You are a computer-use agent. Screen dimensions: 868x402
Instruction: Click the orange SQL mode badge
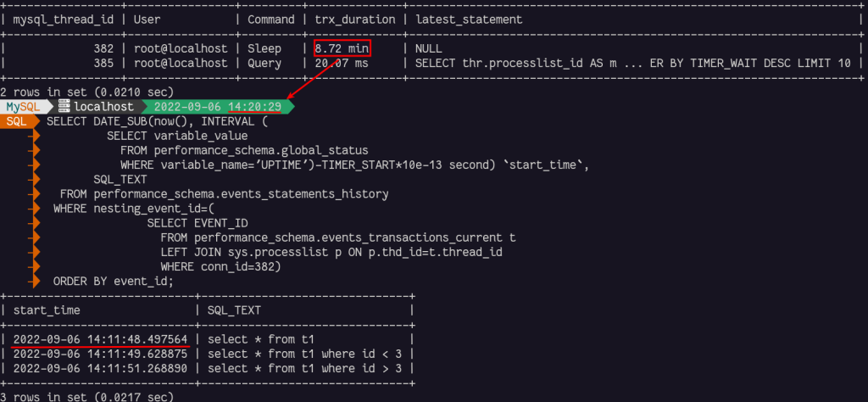(15, 121)
